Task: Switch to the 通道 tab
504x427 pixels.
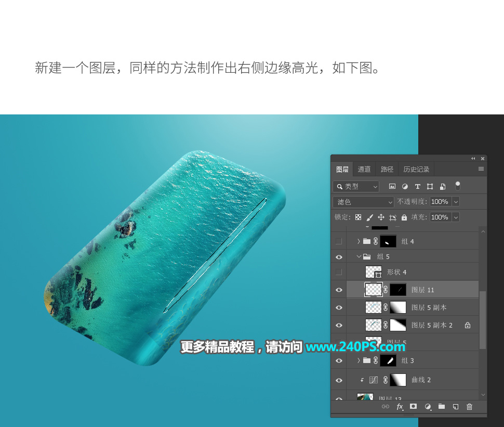Action: coord(364,170)
